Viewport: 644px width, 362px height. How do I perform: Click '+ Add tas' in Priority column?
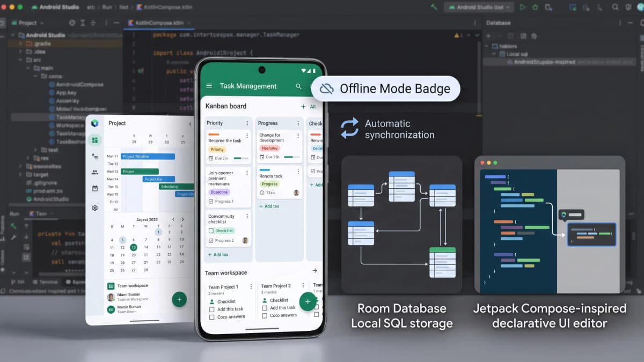(x=217, y=255)
